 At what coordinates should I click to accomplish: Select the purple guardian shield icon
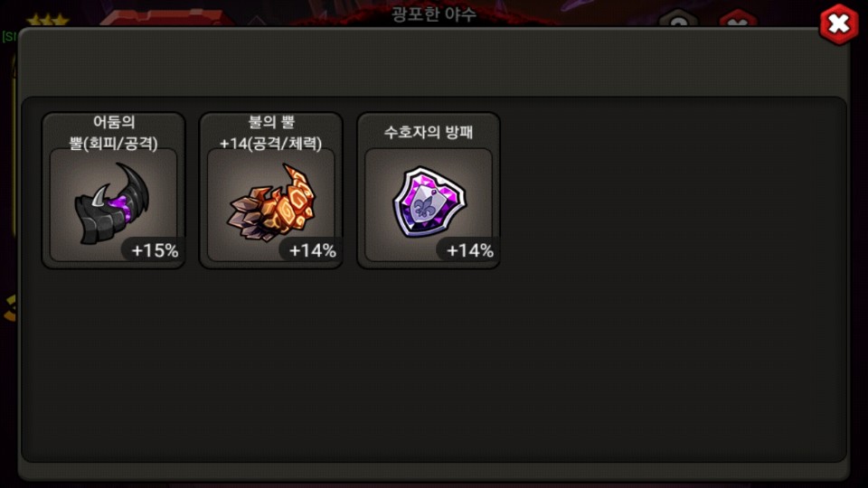click(x=429, y=202)
